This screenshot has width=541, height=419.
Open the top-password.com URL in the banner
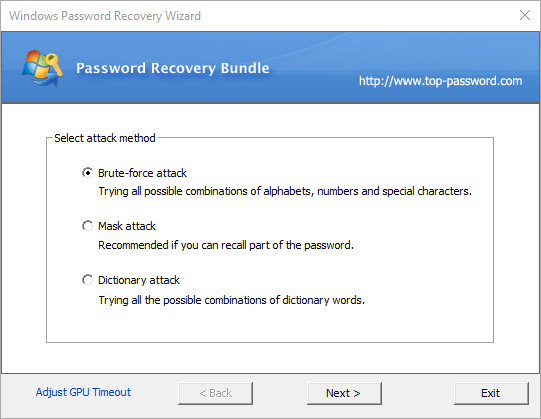(440, 81)
